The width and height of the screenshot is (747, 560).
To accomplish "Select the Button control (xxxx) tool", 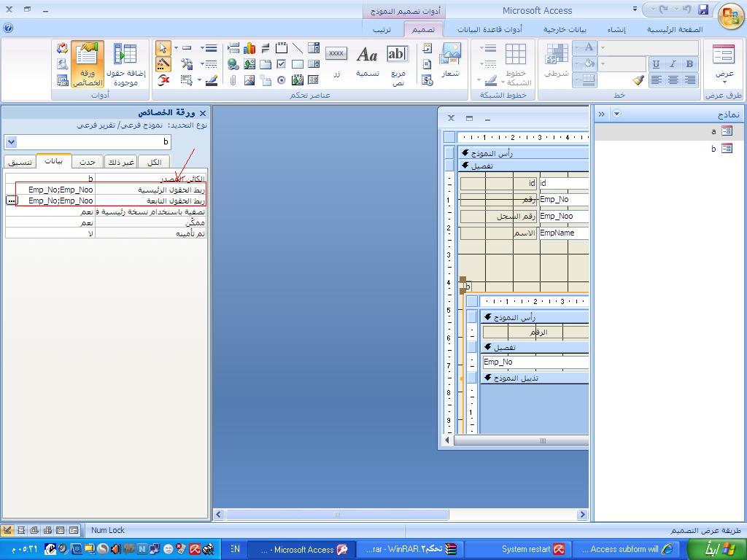I will [x=336, y=61].
